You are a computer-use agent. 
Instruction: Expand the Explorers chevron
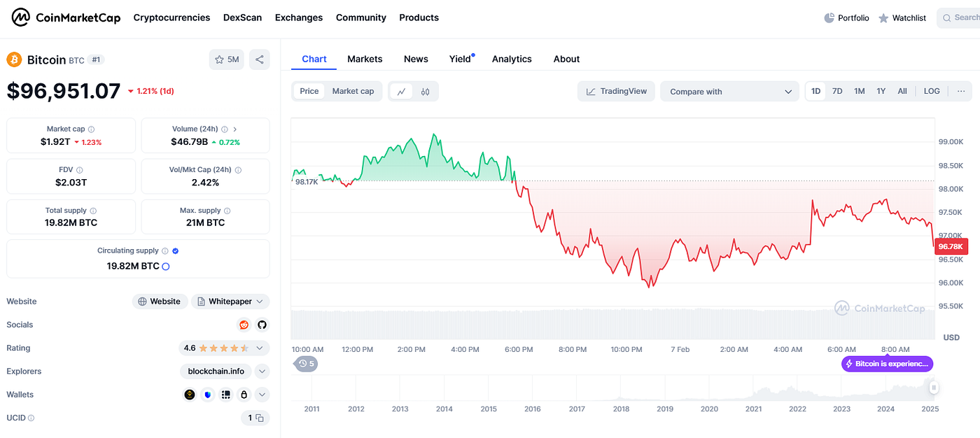point(262,372)
